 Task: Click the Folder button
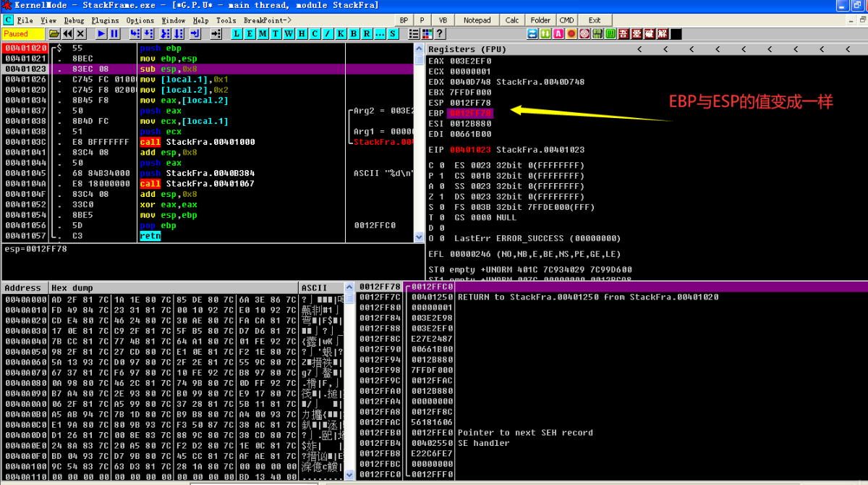click(540, 20)
